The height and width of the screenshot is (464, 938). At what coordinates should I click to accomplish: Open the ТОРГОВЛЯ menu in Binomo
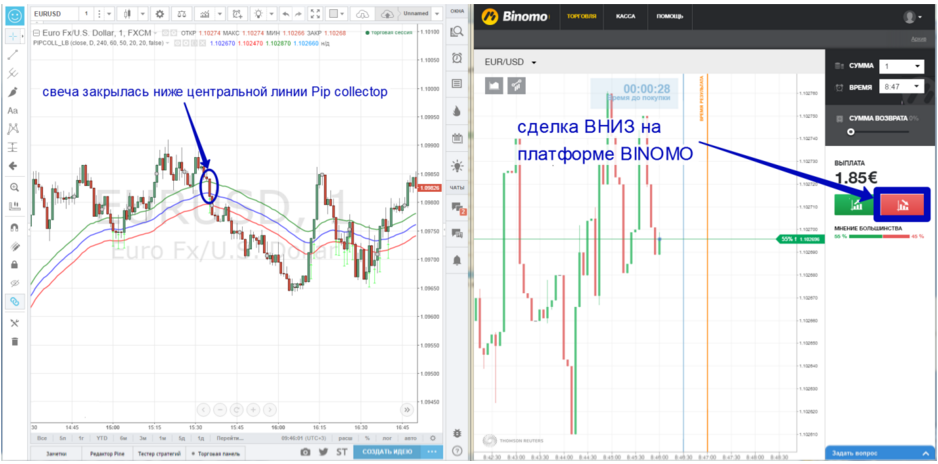[581, 17]
